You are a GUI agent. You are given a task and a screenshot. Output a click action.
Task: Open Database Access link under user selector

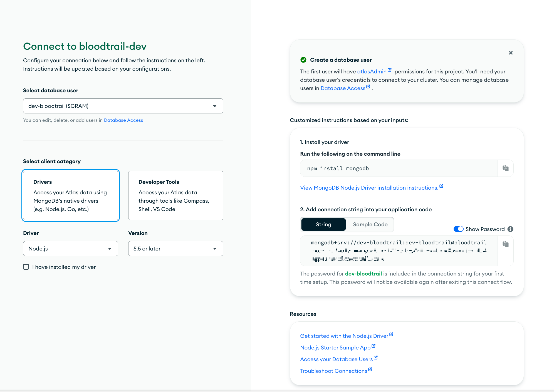[x=123, y=120]
